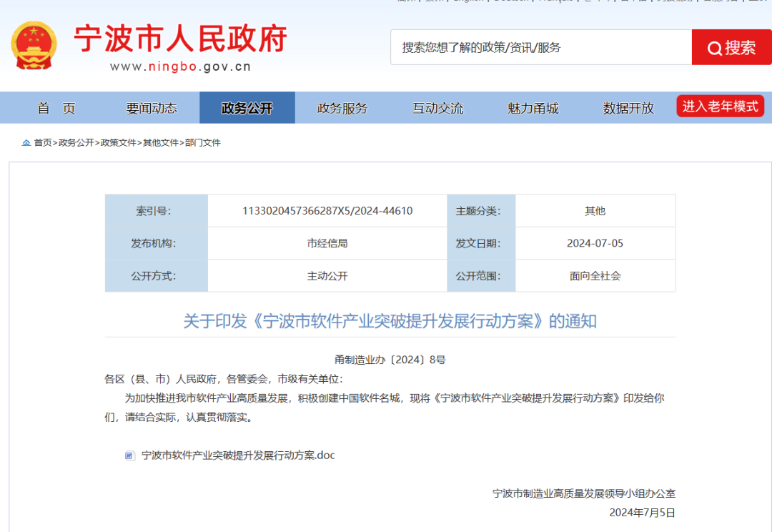This screenshot has height=532, width=772.
Task: Click the national emblem logo
Action: 34,46
